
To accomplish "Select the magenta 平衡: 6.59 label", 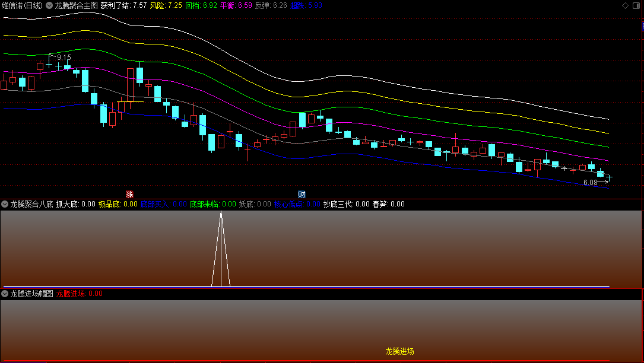I will coord(236,5).
